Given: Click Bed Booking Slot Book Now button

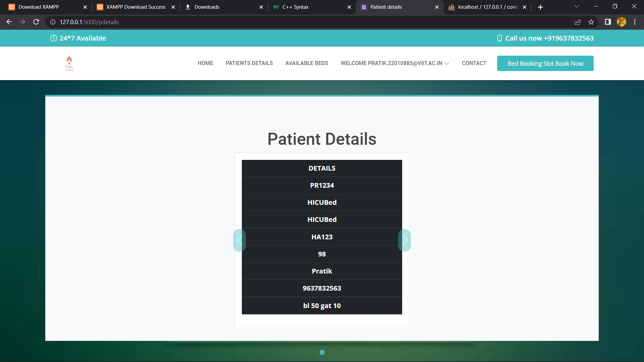Looking at the screenshot, I should click(x=545, y=63).
